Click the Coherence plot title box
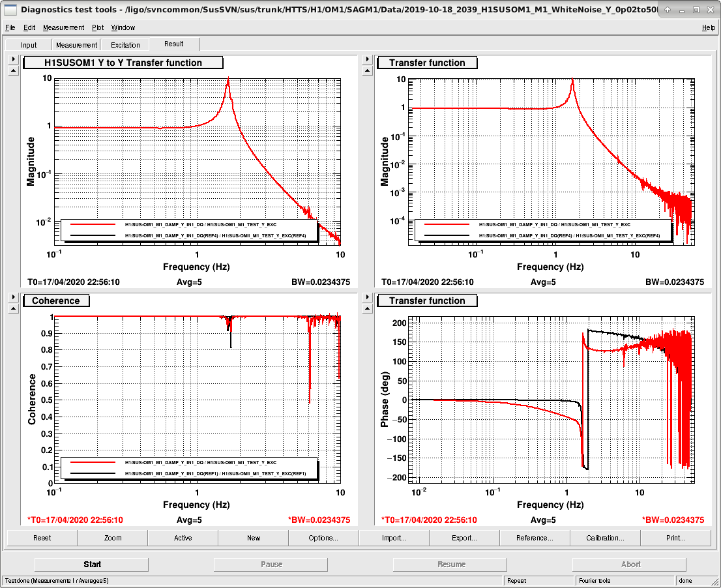The image size is (721, 588). [56, 301]
